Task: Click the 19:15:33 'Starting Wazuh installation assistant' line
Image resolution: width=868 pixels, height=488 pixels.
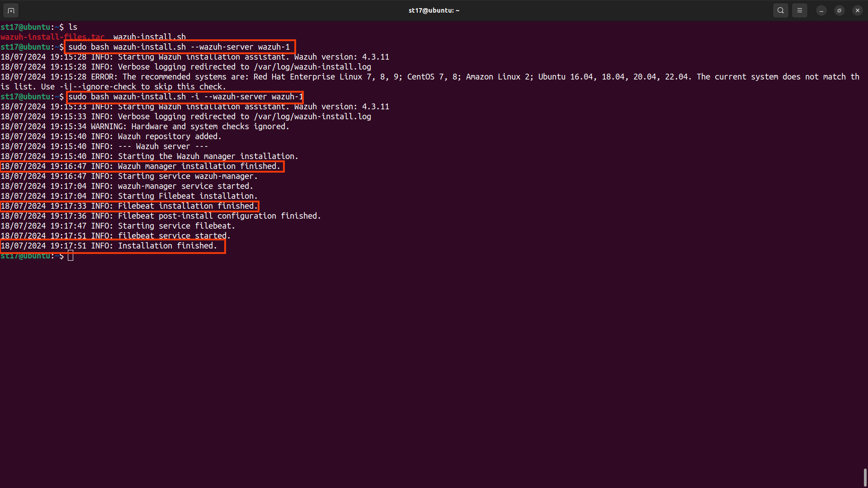Action: [x=195, y=107]
